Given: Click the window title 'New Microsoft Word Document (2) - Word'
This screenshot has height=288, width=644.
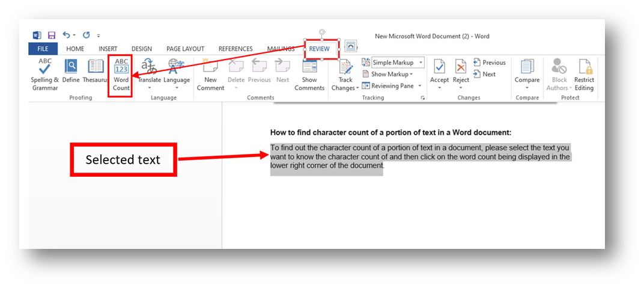Looking at the screenshot, I should 432,36.
